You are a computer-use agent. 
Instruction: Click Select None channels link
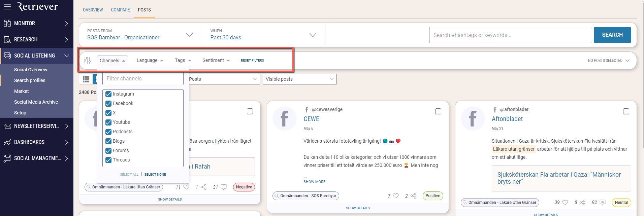click(155, 175)
